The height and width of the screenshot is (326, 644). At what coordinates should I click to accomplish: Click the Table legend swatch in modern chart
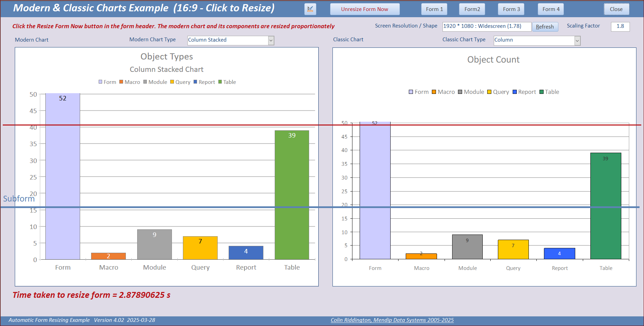tap(220, 82)
